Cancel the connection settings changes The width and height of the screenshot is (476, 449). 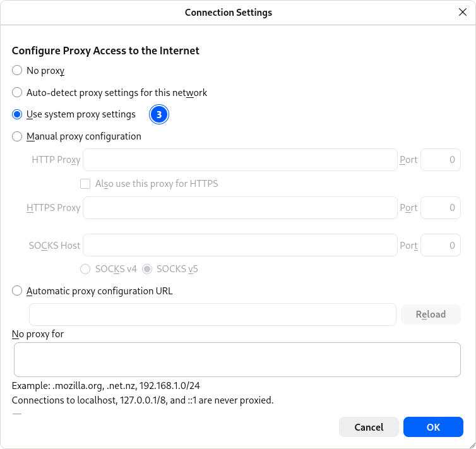coord(369,427)
